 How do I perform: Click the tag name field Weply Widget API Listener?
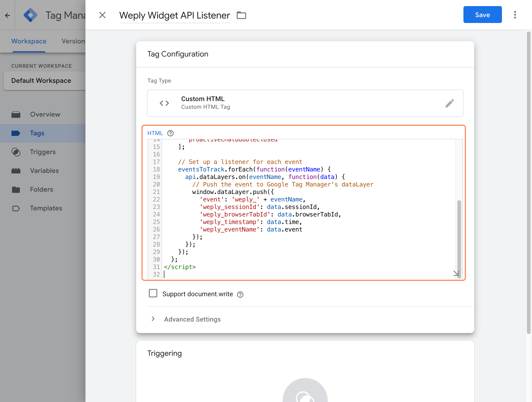[174, 15]
